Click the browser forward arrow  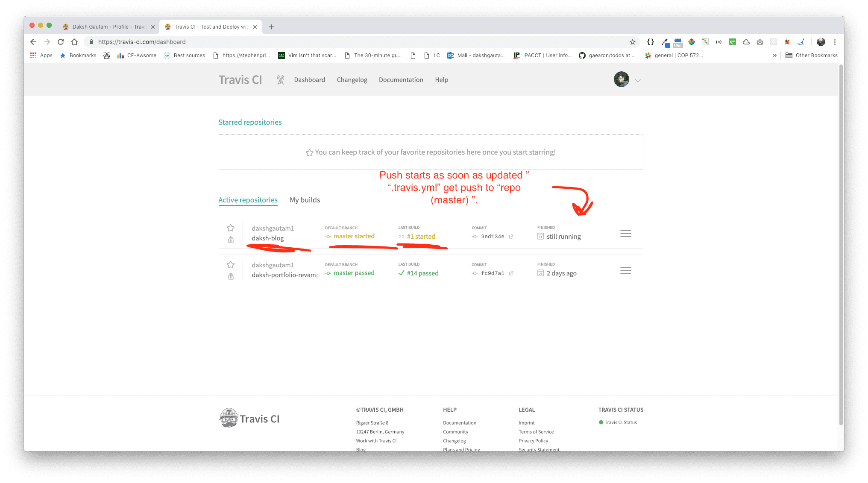[x=47, y=42]
